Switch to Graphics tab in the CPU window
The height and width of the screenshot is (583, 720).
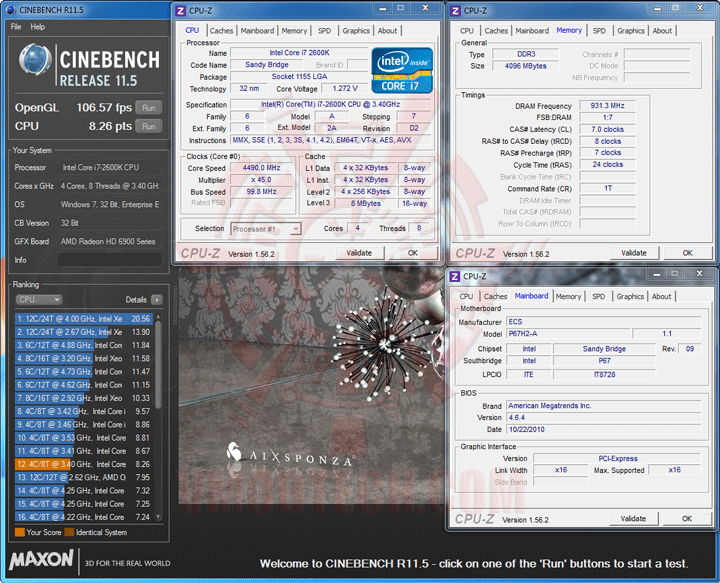[356, 31]
